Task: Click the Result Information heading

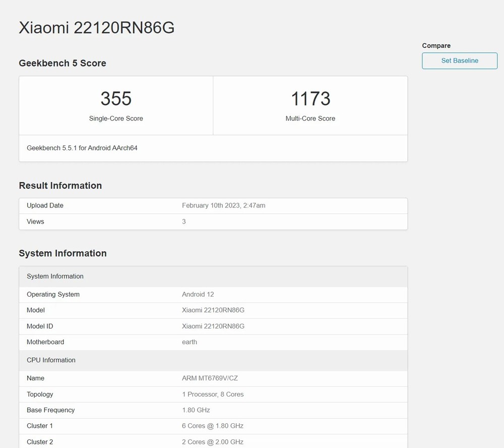Action: [x=60, y=186]
